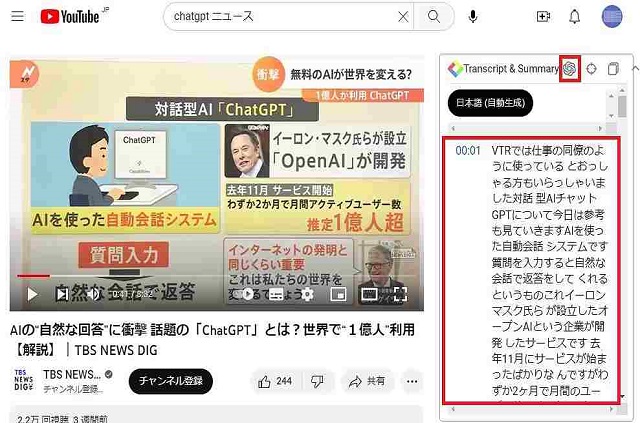Click the video title AIの自然な回答に衝撃

[x=212, y=340]
